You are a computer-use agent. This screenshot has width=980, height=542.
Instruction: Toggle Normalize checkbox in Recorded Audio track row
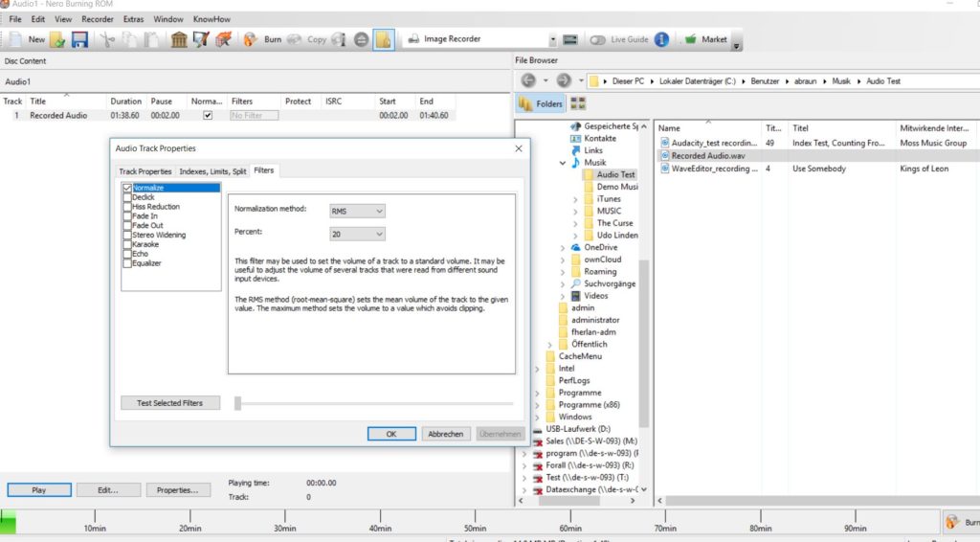tap(208, 115)
